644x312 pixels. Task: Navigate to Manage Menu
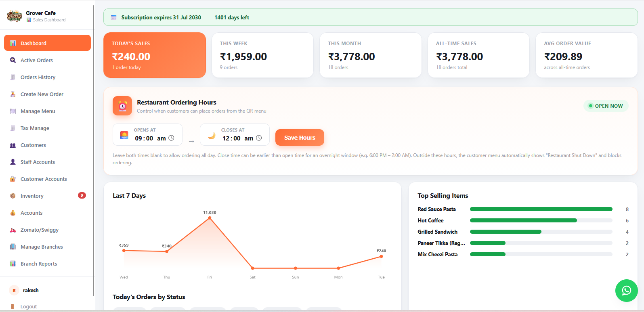tap(47, 111)
